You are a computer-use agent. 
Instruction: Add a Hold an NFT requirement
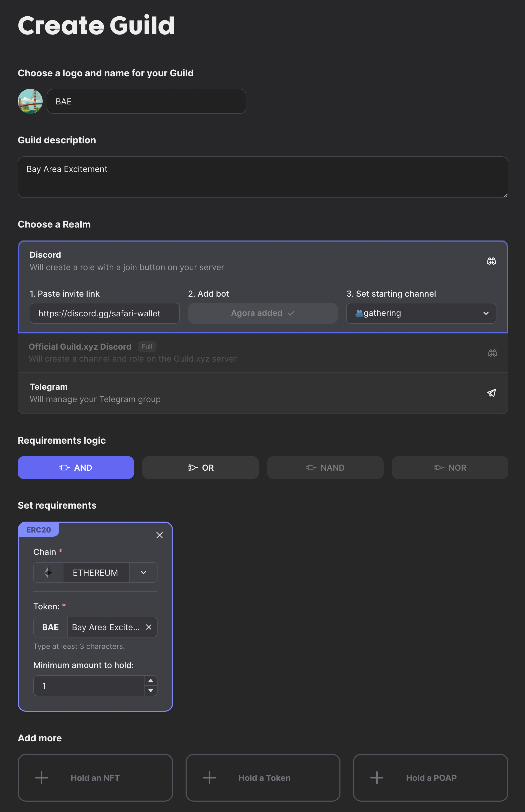(x=95, y=778)
